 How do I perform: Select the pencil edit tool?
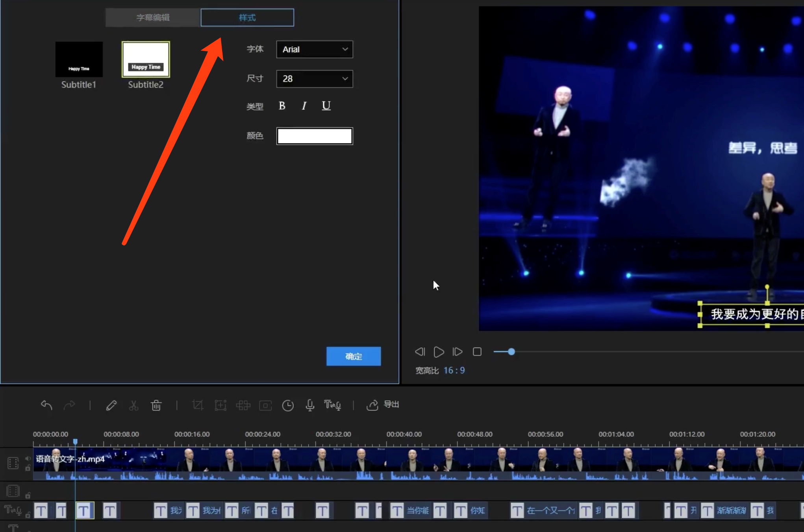click(111, 405)
